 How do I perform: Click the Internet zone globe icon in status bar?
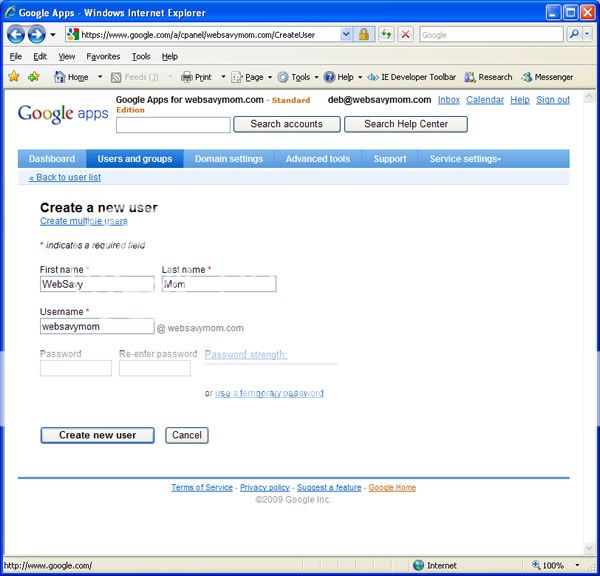click(x=419, y=565)
